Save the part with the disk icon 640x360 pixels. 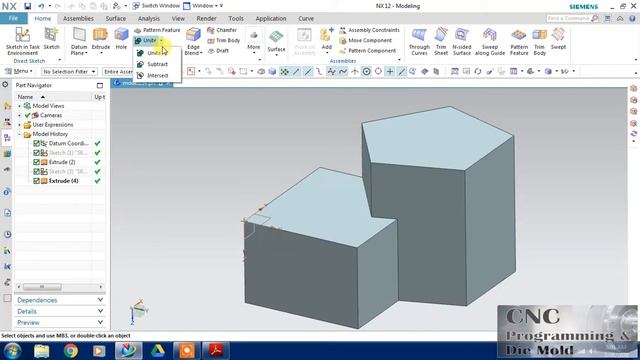(27, 6)
